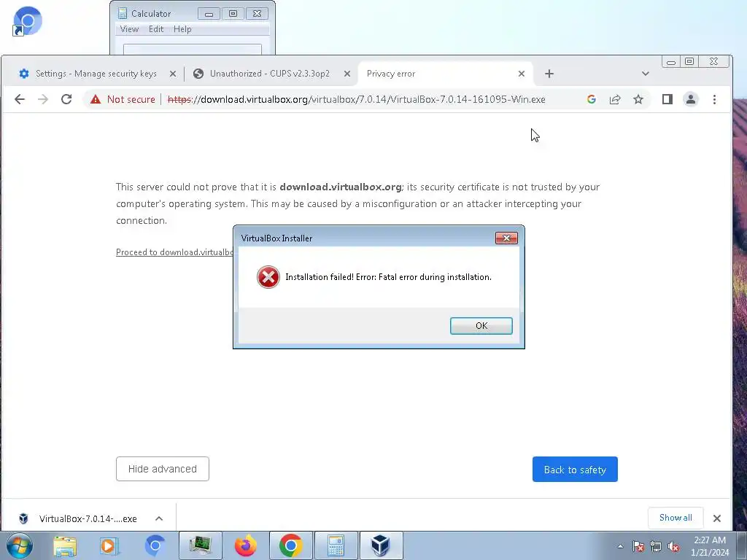Select the Google Chrome taskbar button
The width and height of the screenshot is (747, 560).
click(x=291, y=545)
